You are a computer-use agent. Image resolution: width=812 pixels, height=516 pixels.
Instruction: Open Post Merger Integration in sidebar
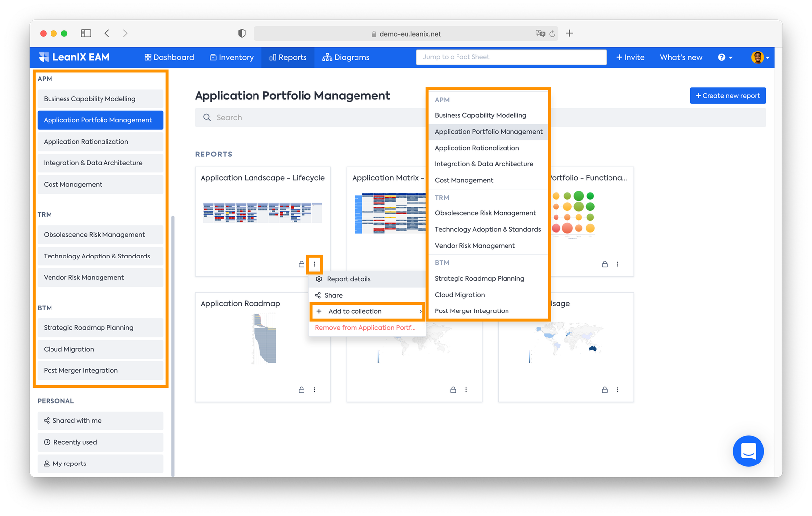pyautogui.click(x=101, y=370)
